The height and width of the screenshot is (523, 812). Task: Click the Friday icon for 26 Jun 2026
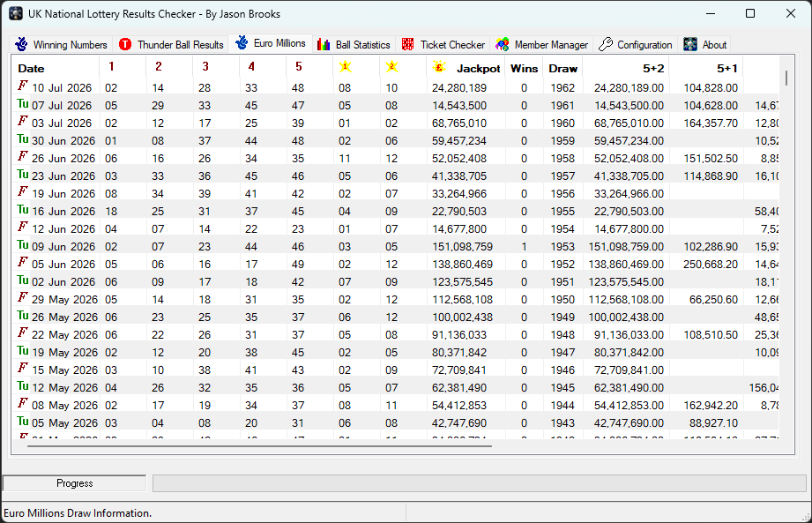(x=23, y=156)
